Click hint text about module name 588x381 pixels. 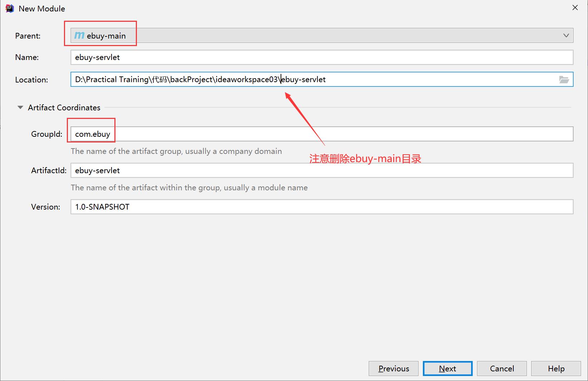tap(189, 187)
